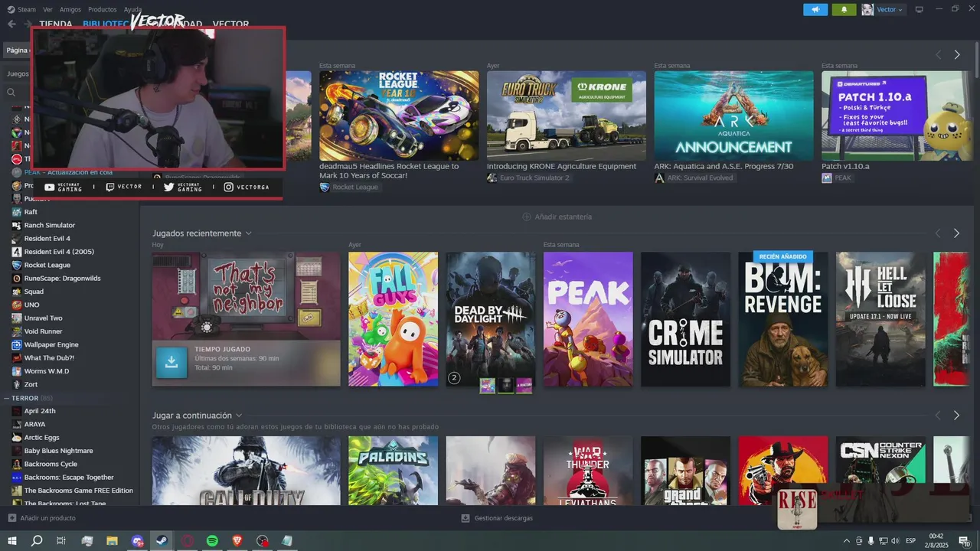Click the Euro Truck Simulator 2 small icon
The height and width of the screenshot is (551, 980).
pos(492,178)
